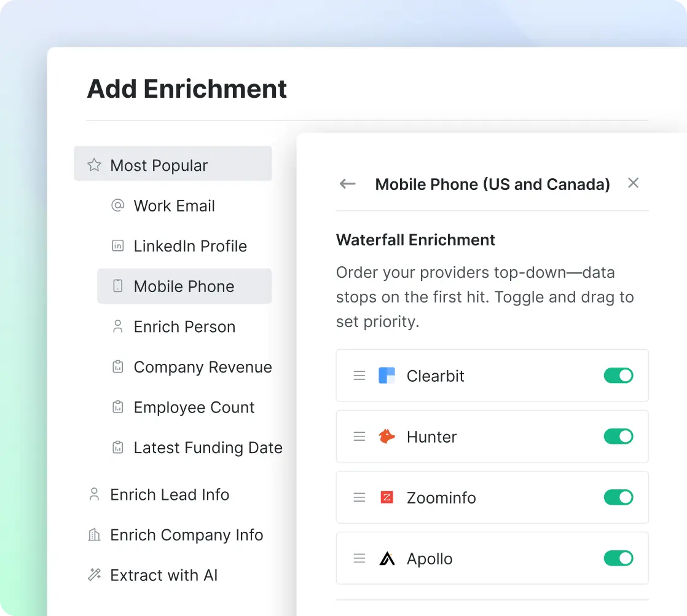The height and width of the screenshot is (616, 687).
Task: Click the Zoominfo provider name
Action: tap(441, 498)
